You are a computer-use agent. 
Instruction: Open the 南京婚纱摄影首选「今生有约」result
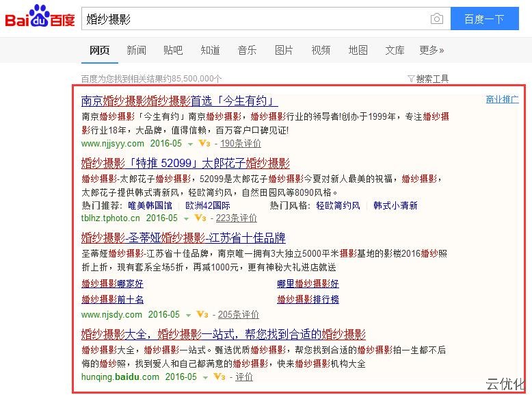click(179, 101)
